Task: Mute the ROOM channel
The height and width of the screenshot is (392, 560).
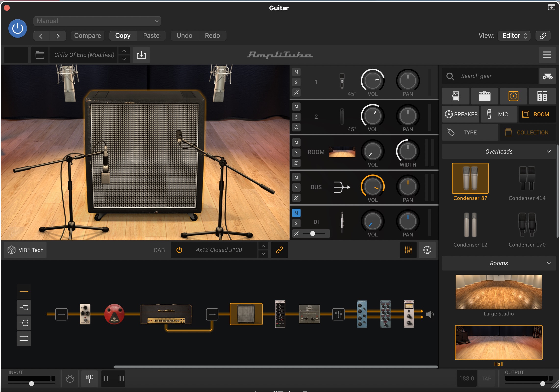Action: point(296,143)
